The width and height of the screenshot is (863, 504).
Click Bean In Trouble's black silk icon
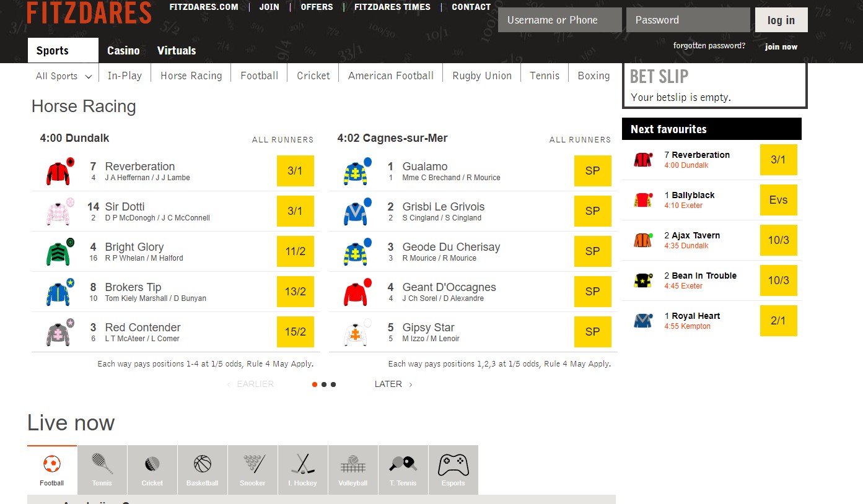click(643, 280)
